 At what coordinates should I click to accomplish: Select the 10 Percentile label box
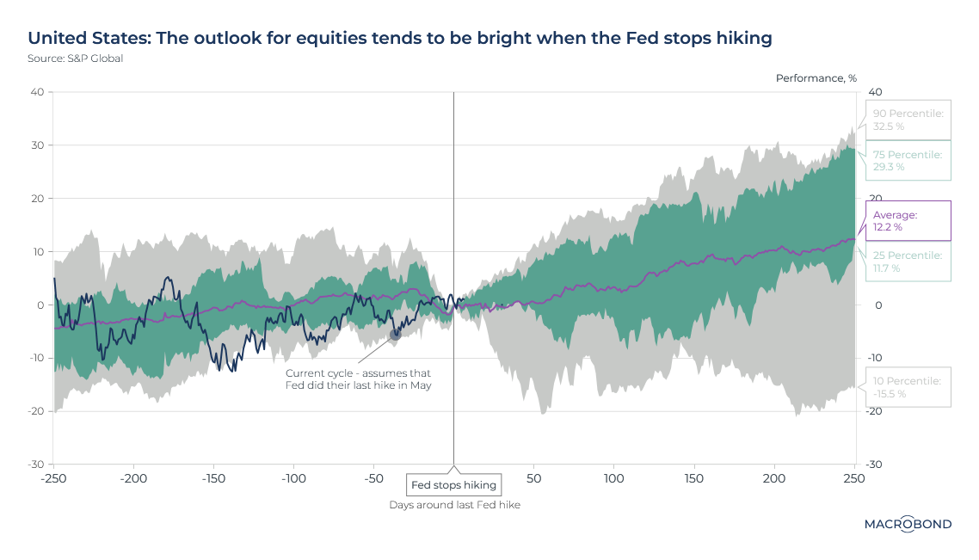[x=908, y=387]
